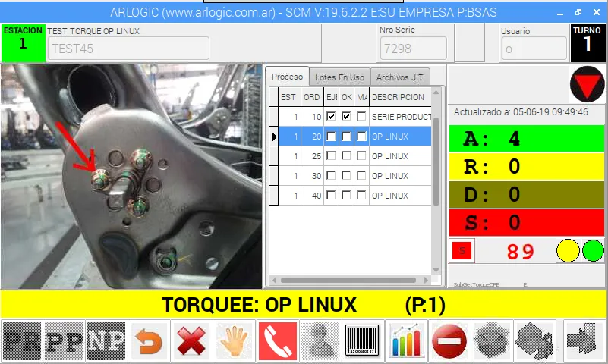
Task: Toggle EJE checkbox in order 20 row
Action: click(x=331, y=136)
